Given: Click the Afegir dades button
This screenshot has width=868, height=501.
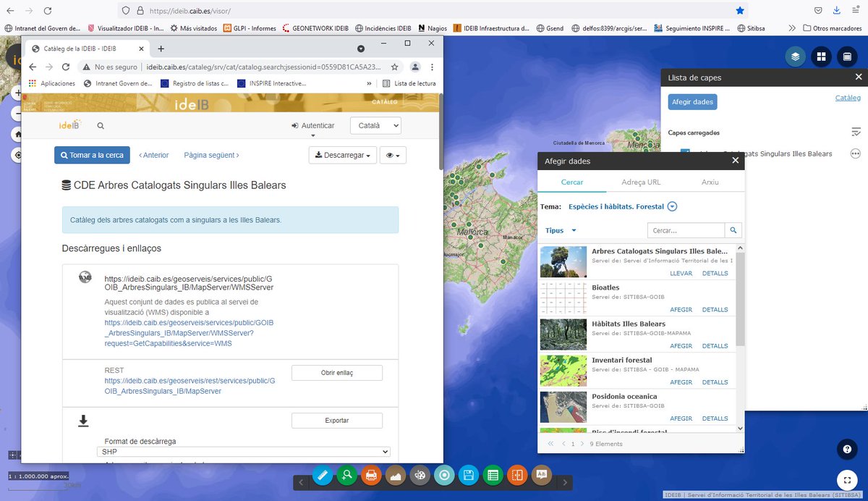Looking at the screenshot, I should tap(692, 102).
